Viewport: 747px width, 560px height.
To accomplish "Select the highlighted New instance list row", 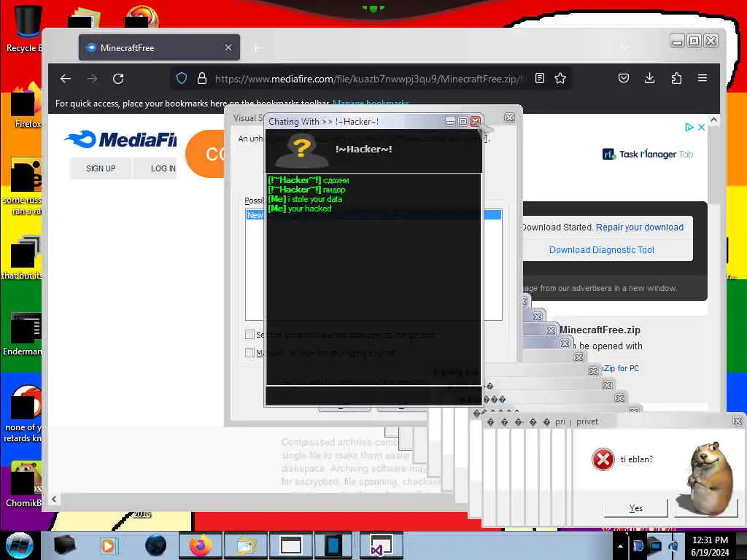I will pos(373,215).
